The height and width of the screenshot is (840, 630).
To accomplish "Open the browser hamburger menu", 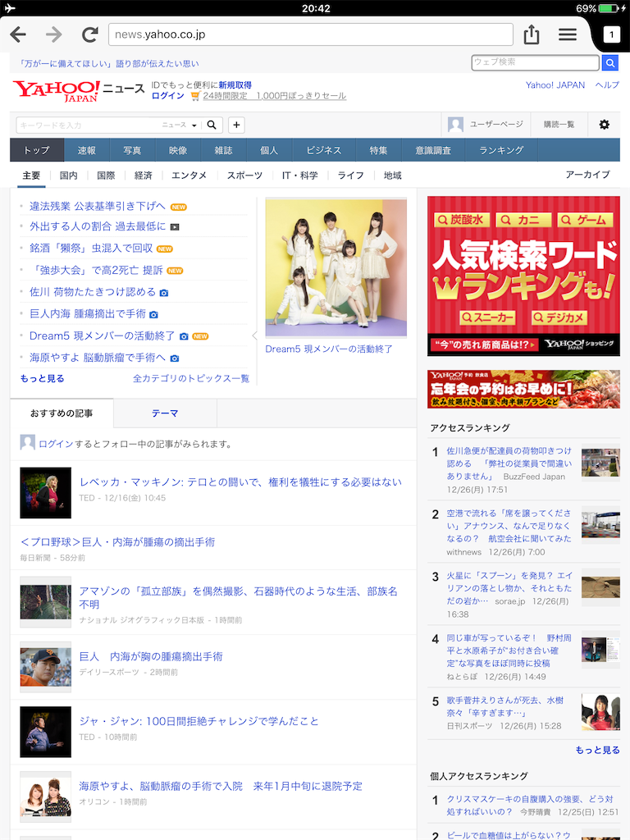I will click(568, 34).
